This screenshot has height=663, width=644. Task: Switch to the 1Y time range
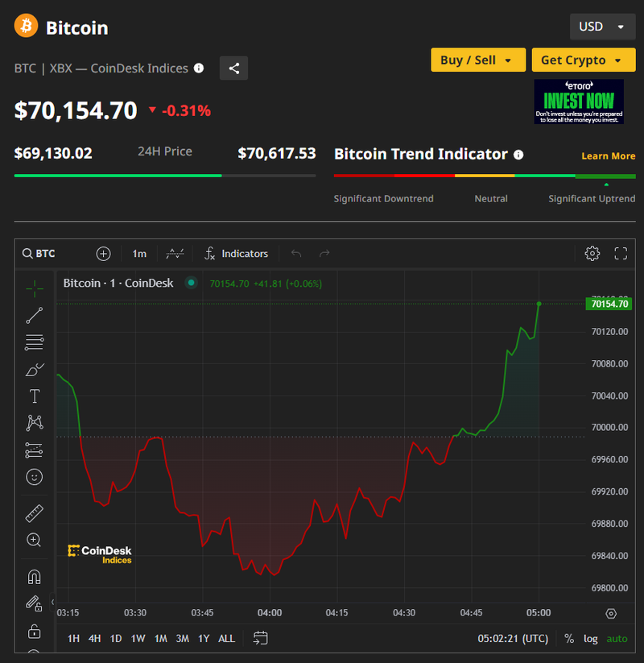pyautogui.click(x=204, y=639)
